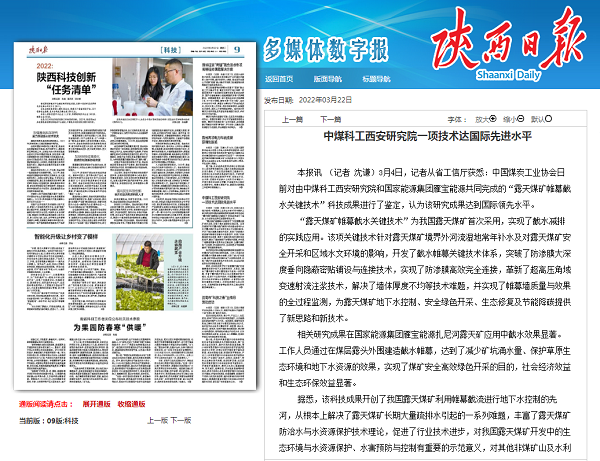Click the publish date 2022年03月22日

coord(325,100)
